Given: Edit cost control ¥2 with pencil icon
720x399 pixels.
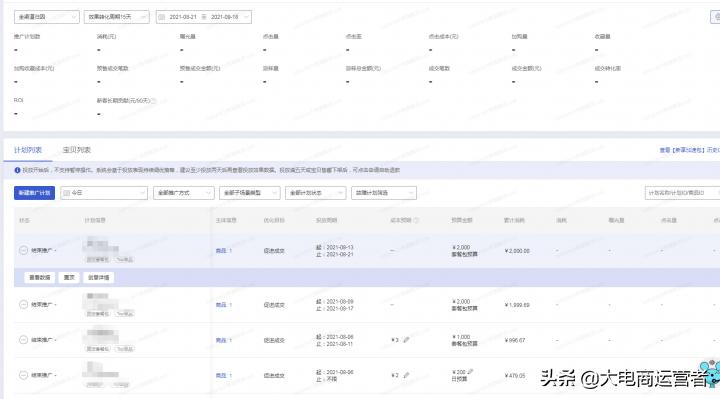Looking at the screenshot, I should (x=406, y=376).
